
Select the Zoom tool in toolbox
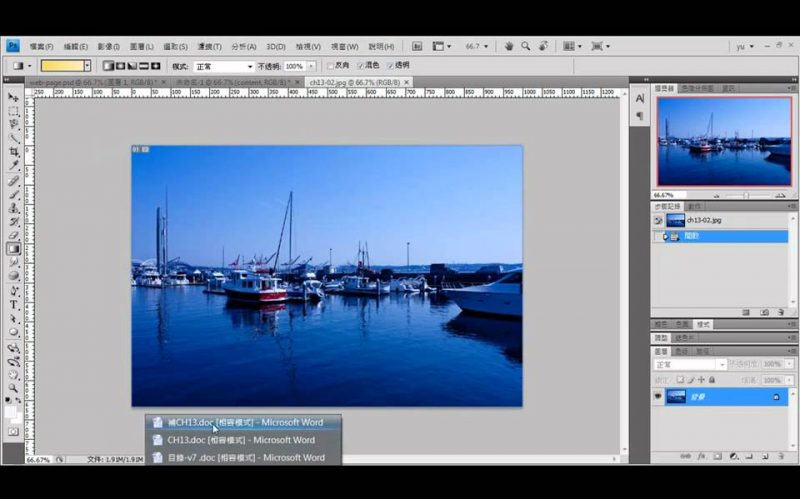(14, 387)
